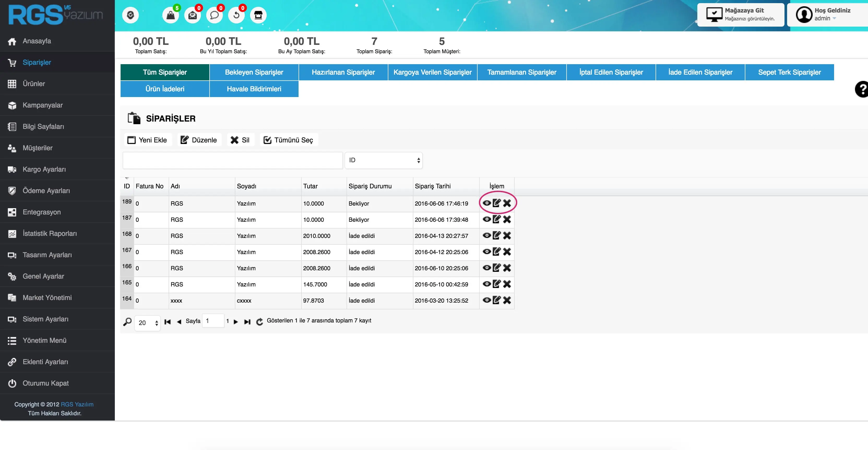Switch to Bekleyen Siparişler tab

tap(254, 72)
